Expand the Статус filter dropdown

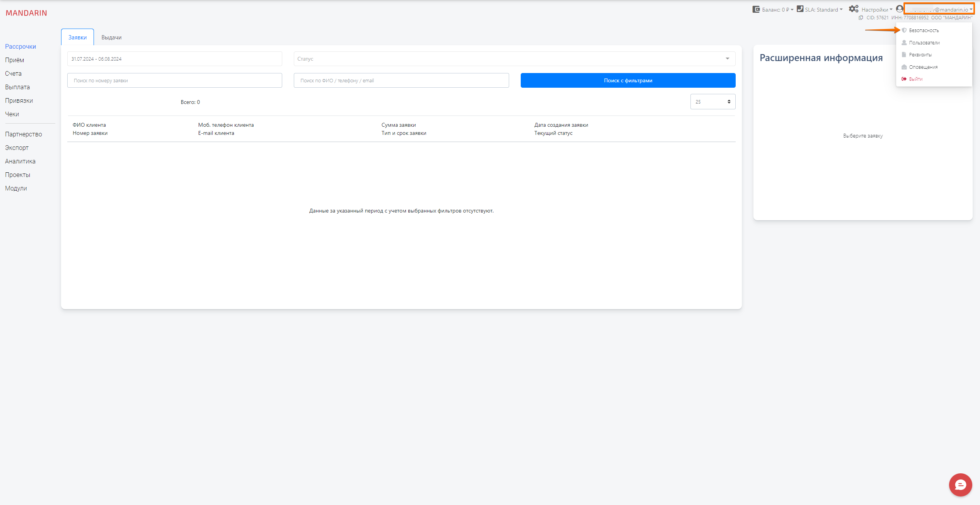(514, 59)
